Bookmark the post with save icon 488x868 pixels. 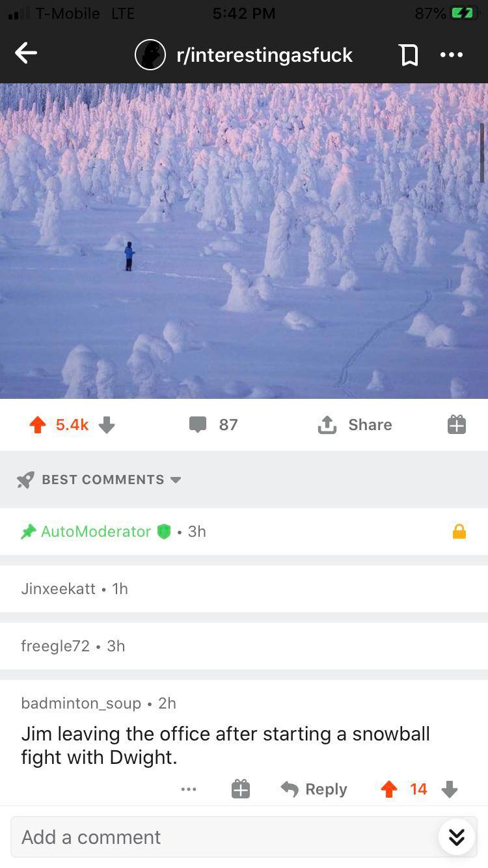[x=409, y=55]
